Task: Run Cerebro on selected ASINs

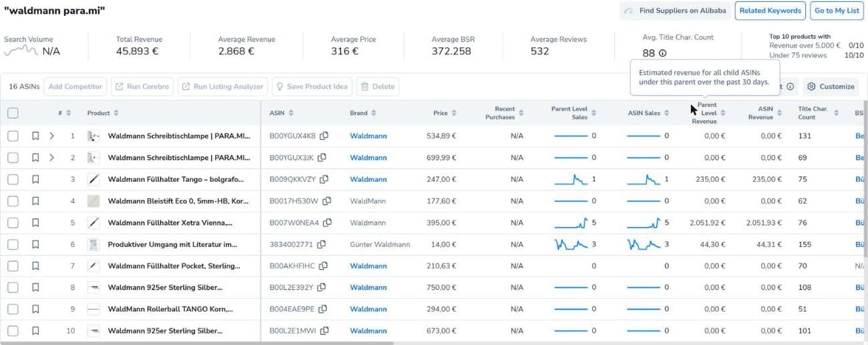Action: pos(142,86)
